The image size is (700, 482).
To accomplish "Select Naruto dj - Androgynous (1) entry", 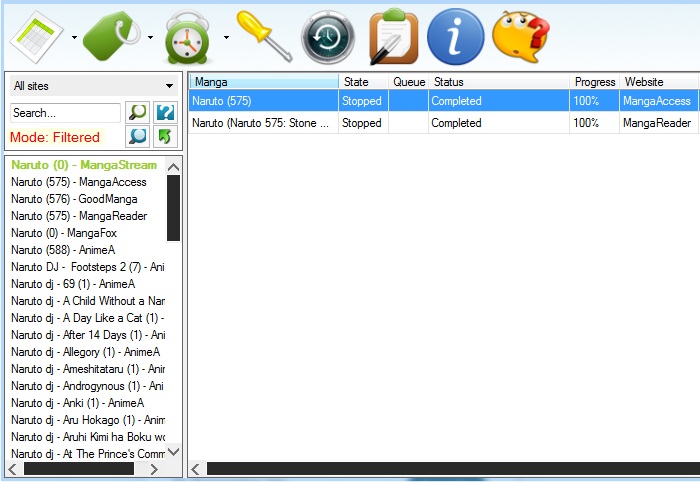I will click(x=88, y=386).
